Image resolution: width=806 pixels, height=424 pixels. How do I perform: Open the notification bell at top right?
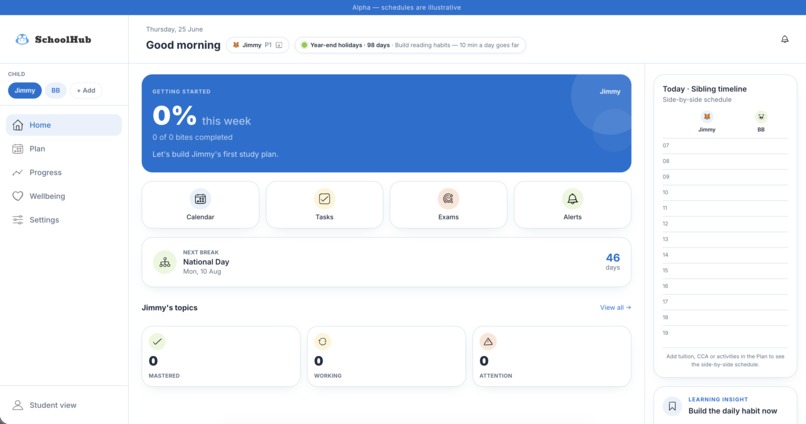(784, 39)
